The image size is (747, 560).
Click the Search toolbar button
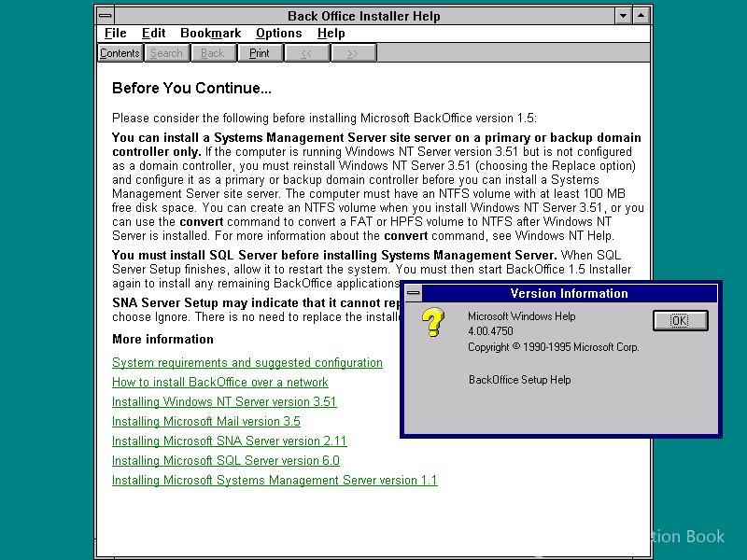pos(166,53)
